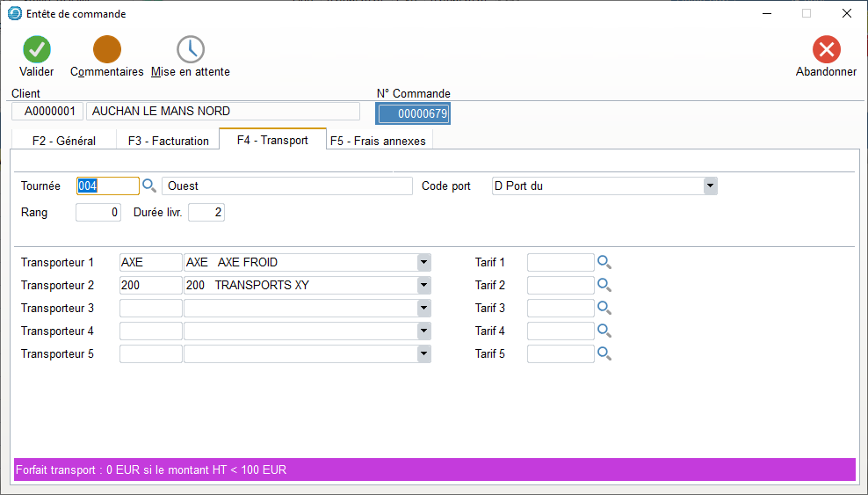Click the Durée livr. input field
The height and width of the screenshot is (495, 868).
[x=206, y=213]
